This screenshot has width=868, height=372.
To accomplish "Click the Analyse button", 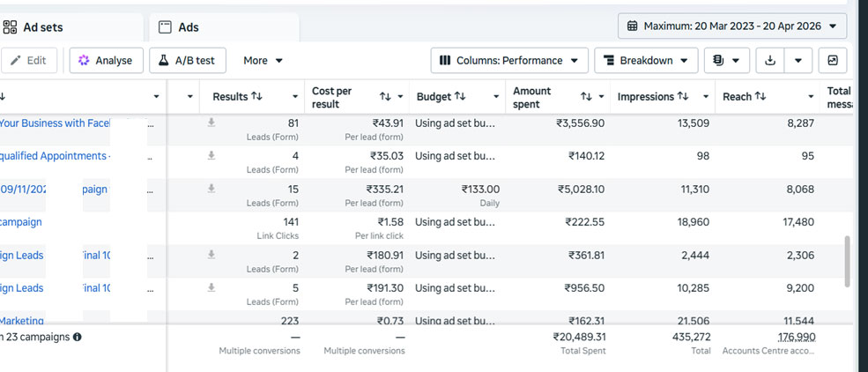I will point(105,61).
